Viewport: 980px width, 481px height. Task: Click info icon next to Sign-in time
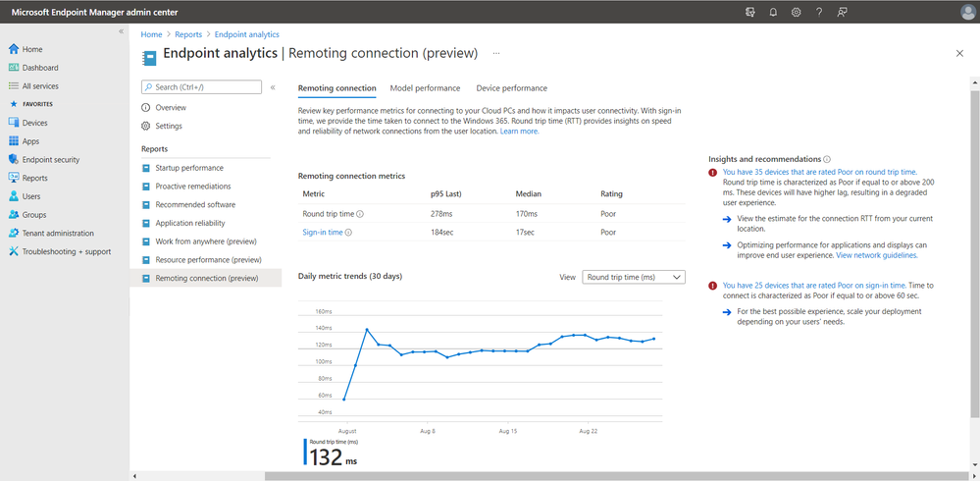[348, 232]
